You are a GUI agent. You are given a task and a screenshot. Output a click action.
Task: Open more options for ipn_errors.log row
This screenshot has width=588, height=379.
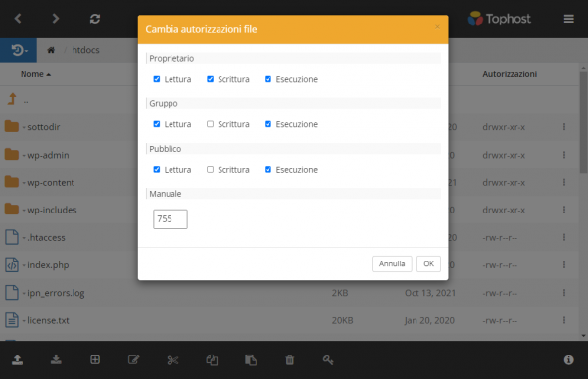click(564, 293)
